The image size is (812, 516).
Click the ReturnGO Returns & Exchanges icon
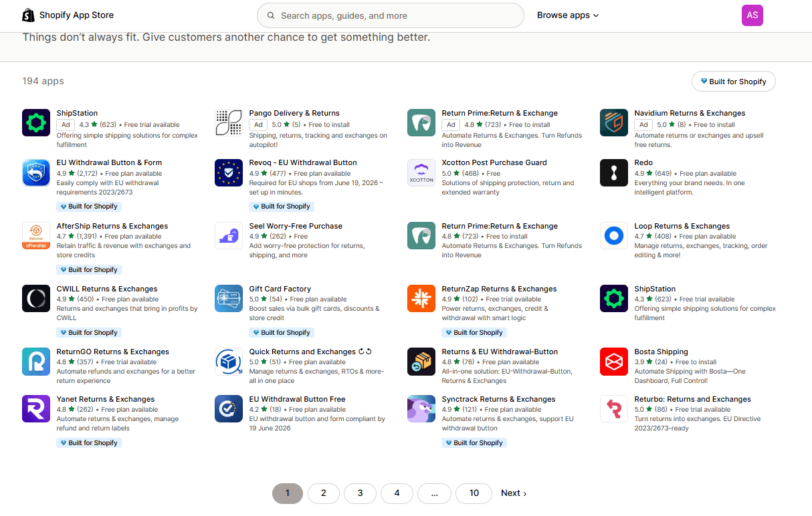pyautogui.click(x=36, y=362)
